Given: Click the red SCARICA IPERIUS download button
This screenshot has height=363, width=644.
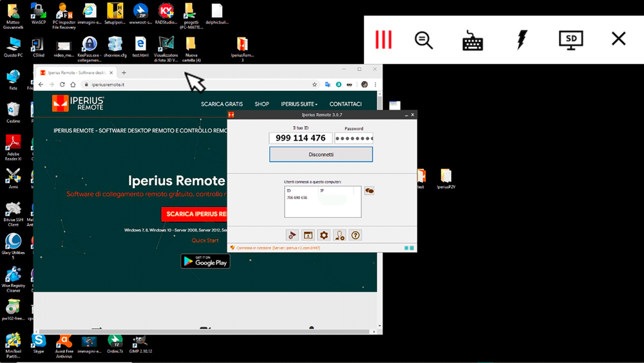Looking at the screenshot, I should [194, 214].
